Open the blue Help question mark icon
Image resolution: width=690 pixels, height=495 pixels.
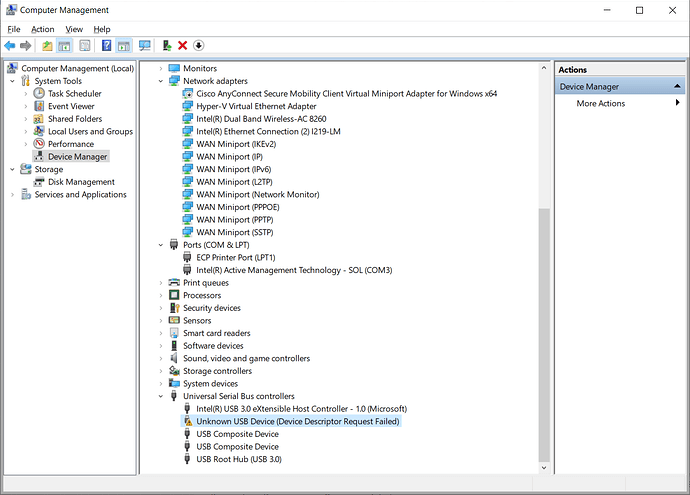coord(106,45)
